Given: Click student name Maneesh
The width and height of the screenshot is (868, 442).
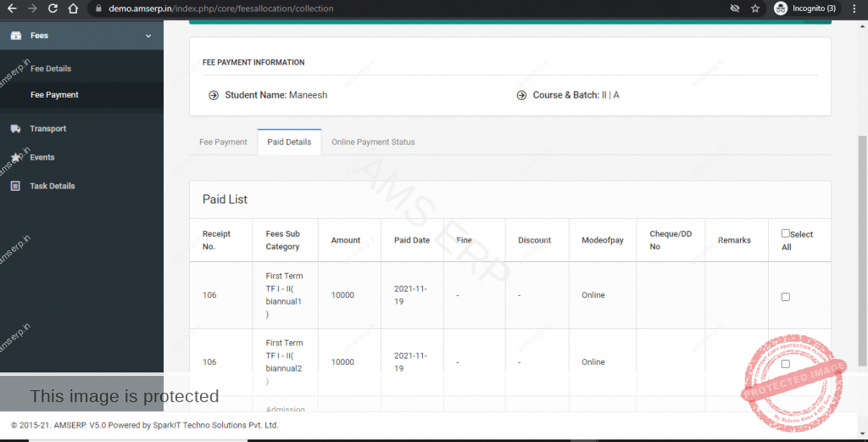Looking at the screenshot, I should pyautogui.click(x=308, y=95).
